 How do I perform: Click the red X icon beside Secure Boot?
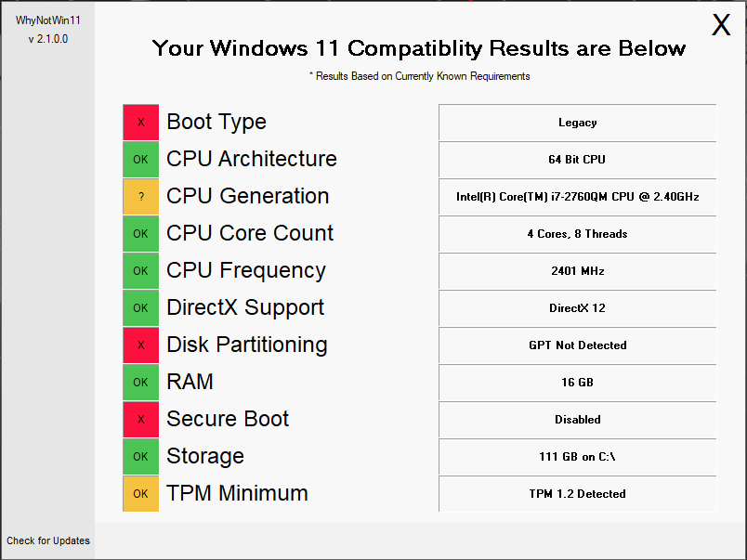[x=140, y=420]
